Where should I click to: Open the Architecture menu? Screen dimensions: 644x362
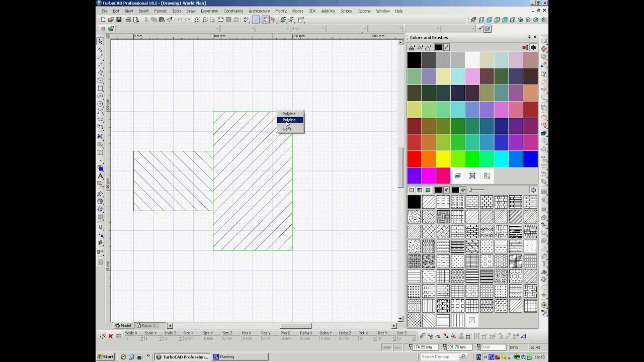259,11
